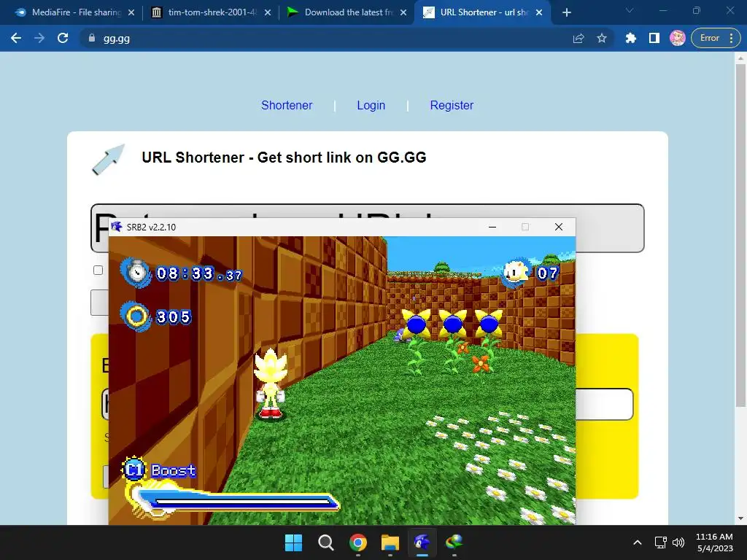The width and height of the screenshot is (747, 560).
Task: Go forward in browser history
Action: (39, 38)
